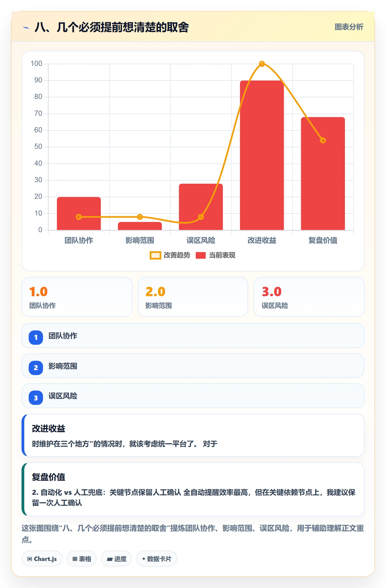Click the 50 y-axis value
This screenshot has width=386, height=588.
click(x=38, y=147)
